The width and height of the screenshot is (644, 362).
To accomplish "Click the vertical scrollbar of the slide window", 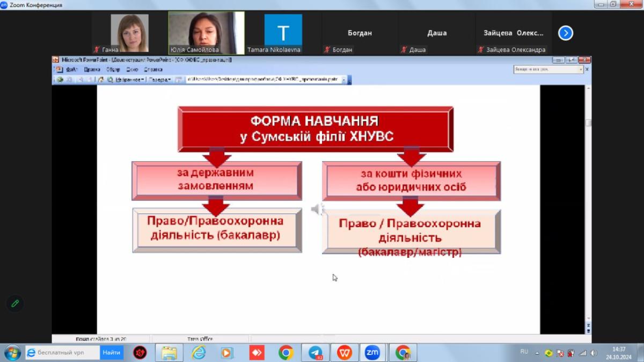I will (588, 209).
